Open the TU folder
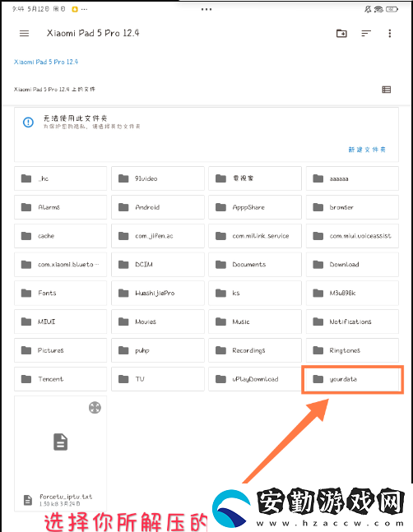The height and width of the screenshot is (532, 413). pos(158,379)
